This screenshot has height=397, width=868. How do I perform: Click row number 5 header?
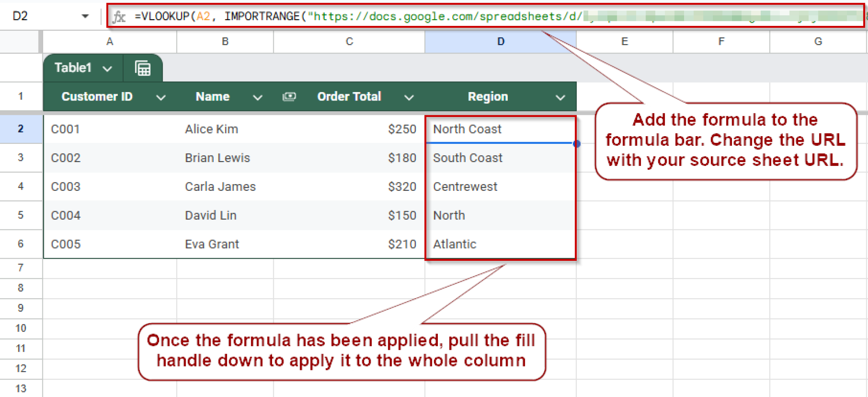tap(21, 215)
